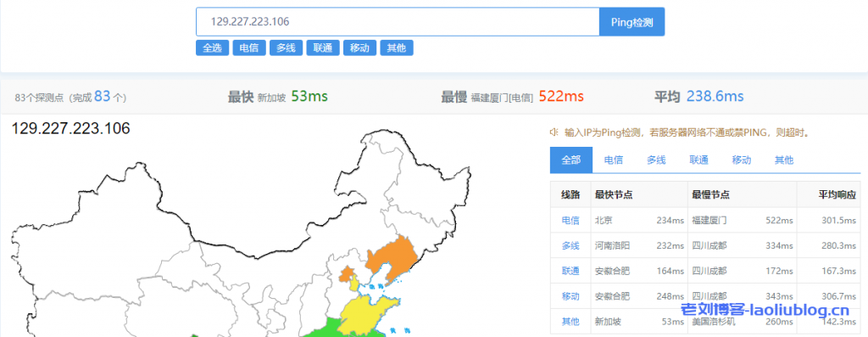
Task: Select the 全选 filter button
Action: [212, 48]
